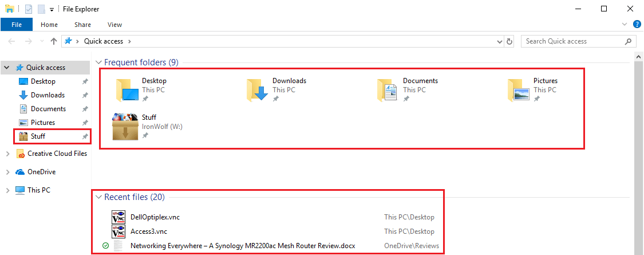Image resolution: width=644 pixels, height=255 pixels.
Task: Expand the ribbon with the chevron
Action: click(x=625, y=24)
